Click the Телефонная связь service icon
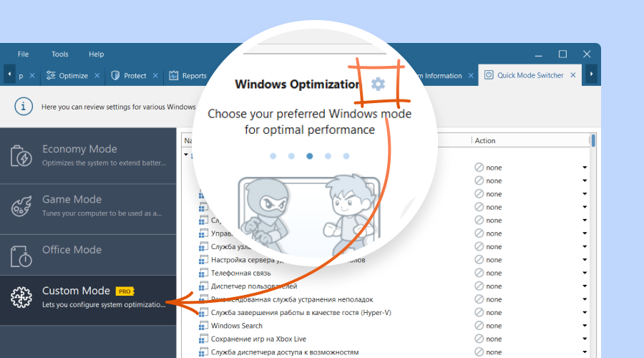 point(203,274)
